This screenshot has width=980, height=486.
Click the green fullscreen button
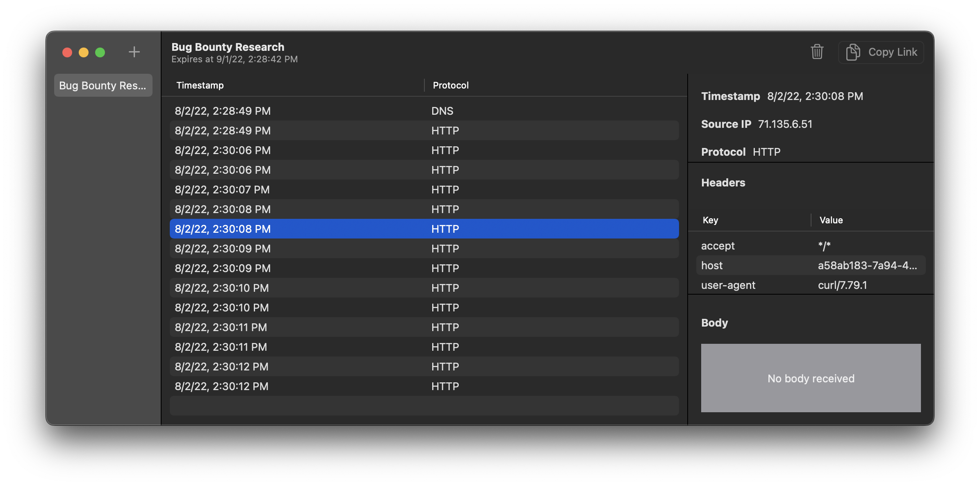(100, 52)
